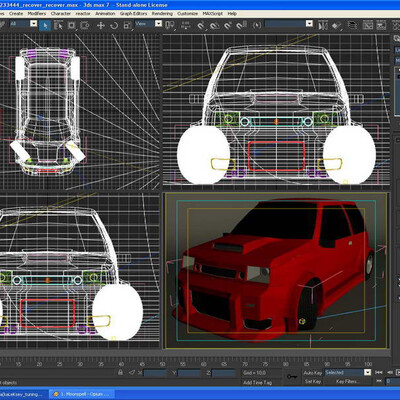This screenshot has height=400, width=400.
Task: Activate the Select and Move tool
Action: (x=101, y=25)
